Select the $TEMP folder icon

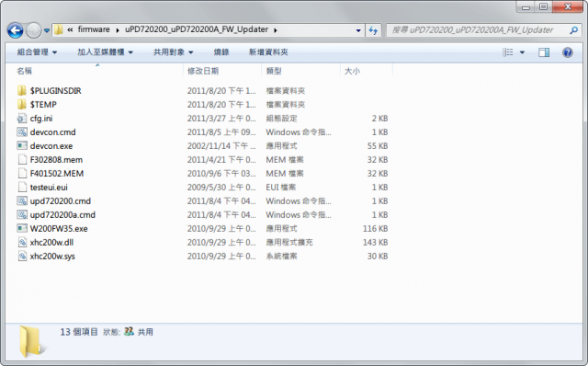coord(22,104)
